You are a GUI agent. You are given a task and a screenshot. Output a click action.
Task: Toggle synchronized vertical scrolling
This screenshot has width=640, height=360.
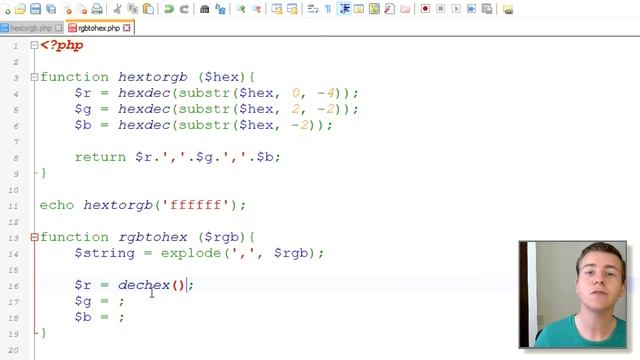pyautogui.click(x=277, y=9)
